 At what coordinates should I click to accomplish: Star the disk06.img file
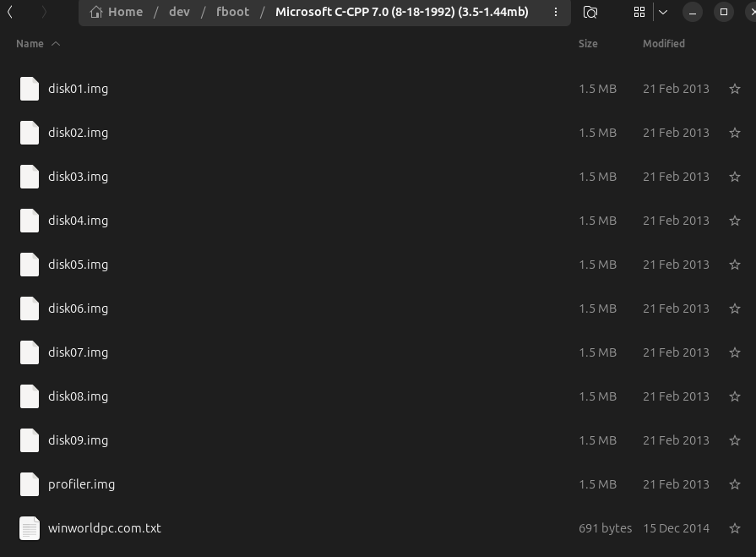click(734, 309)
